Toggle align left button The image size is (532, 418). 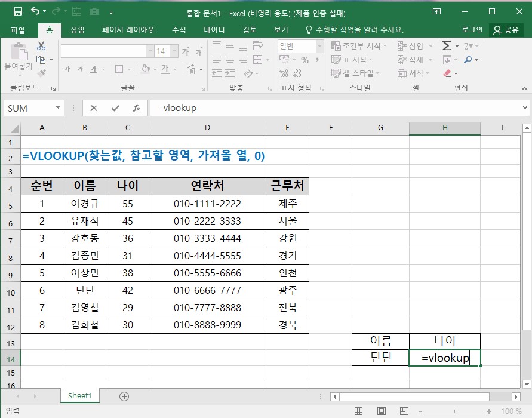coord(217,60)
